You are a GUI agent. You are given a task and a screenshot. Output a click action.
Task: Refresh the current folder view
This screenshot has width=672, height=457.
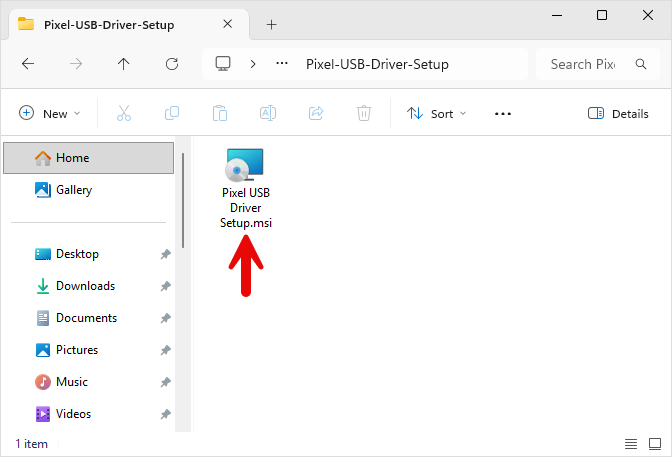172,64
